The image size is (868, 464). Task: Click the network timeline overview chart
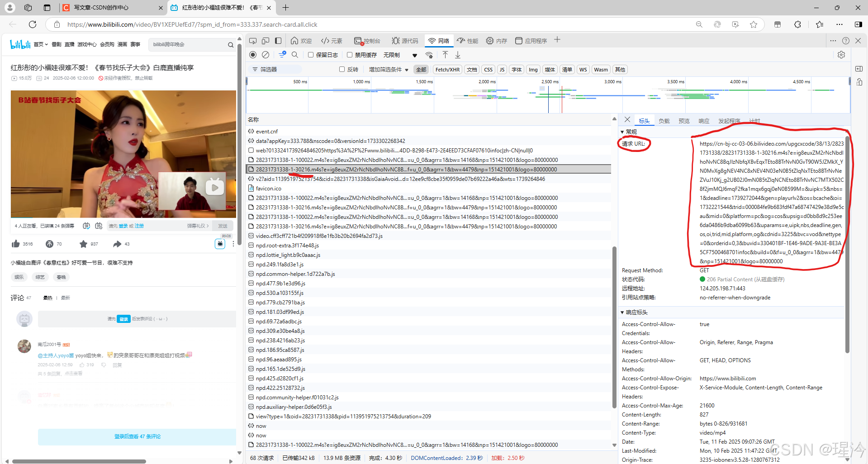(548, 95)
